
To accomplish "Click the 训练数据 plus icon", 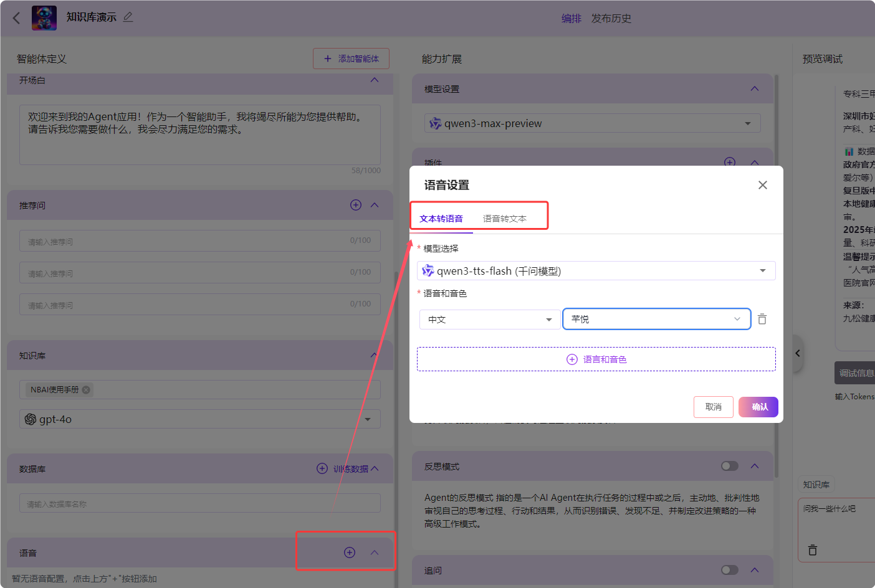I will [322, 468].
